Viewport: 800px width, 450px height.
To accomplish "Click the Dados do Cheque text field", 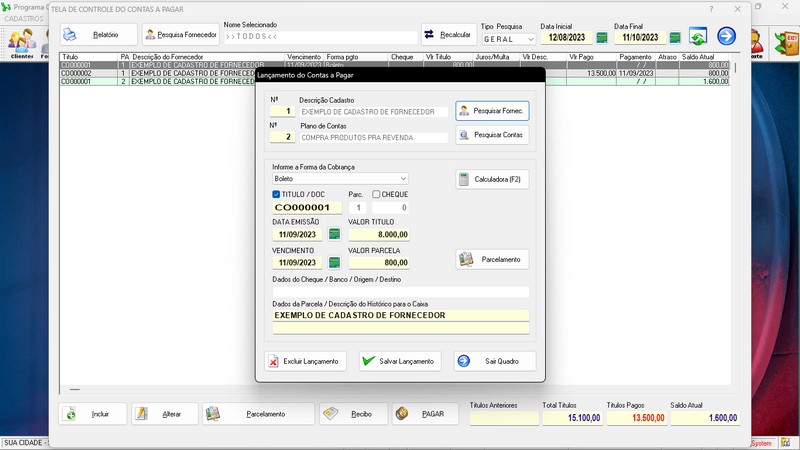I will coord(400,291).
